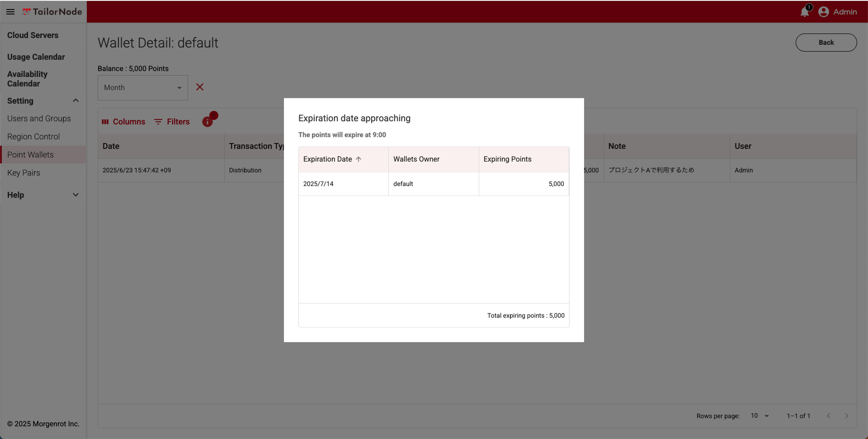Viewport: 868px width, 439px height.
Task: Change rows per page dropdown value
Action: [x=760, y=416]
